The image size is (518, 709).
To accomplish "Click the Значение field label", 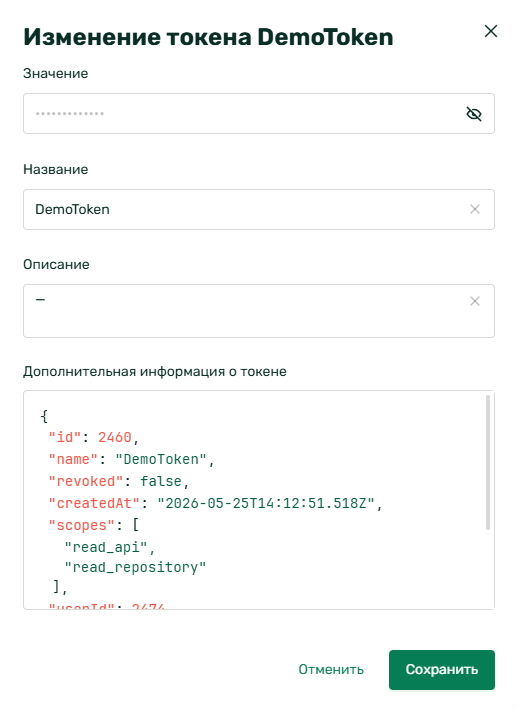I will (56, 73).
